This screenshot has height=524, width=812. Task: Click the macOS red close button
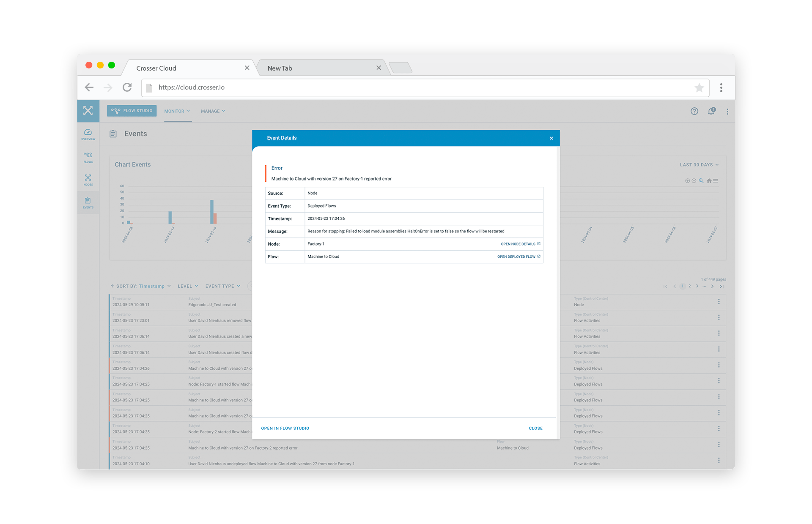[89, 65]
